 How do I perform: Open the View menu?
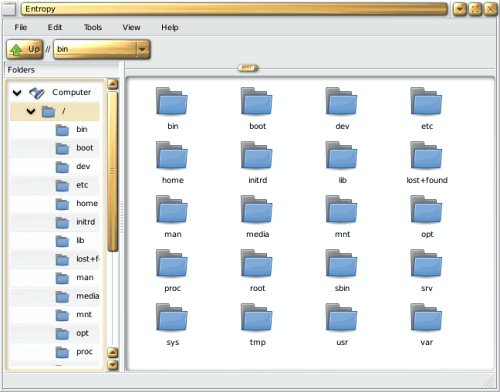[131, 27]
